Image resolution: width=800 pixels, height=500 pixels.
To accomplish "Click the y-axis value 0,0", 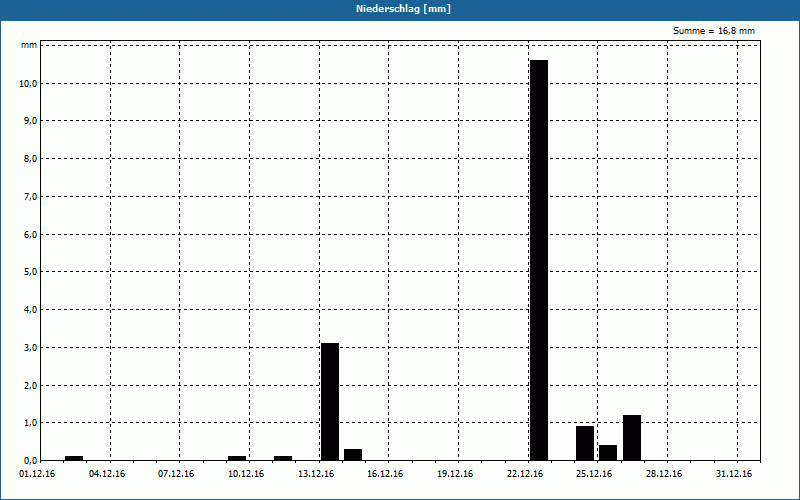I will pyautogui.click(x=30, y=461).
